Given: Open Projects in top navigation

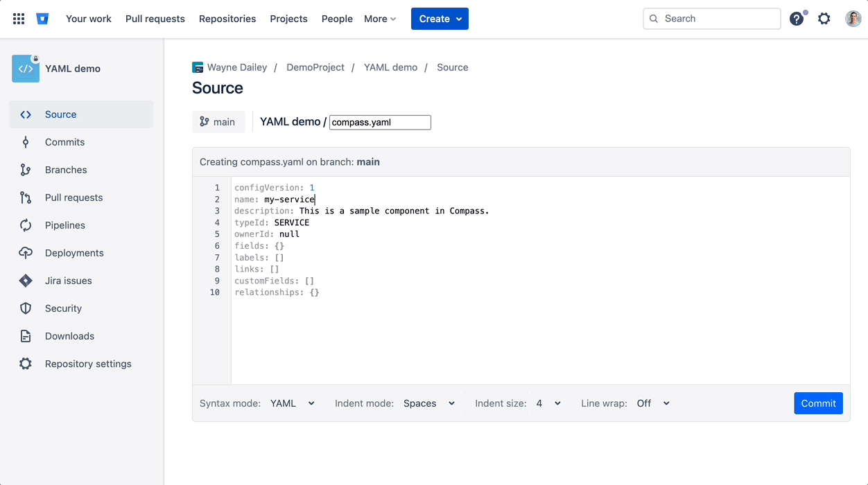Looking at the screenshot, I should tap(288, 19).
